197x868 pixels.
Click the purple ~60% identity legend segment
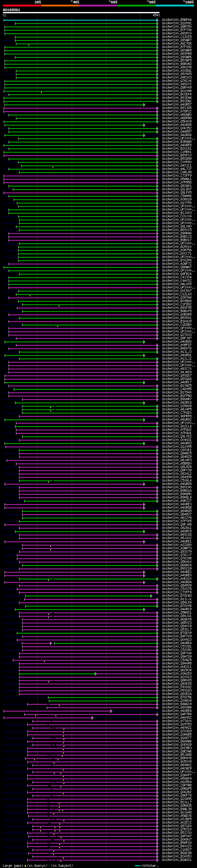click(x=98, y=6)
